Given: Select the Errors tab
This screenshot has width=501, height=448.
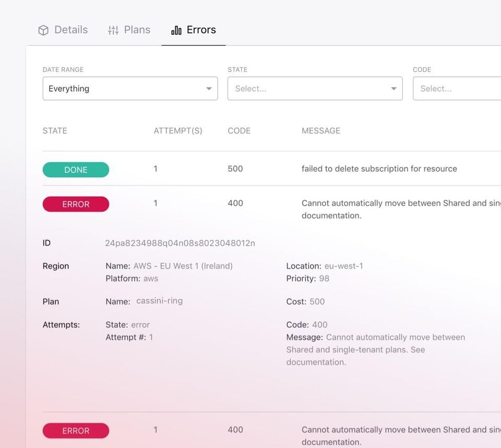Looking at the screenshot, I should [x=194, y=30].
